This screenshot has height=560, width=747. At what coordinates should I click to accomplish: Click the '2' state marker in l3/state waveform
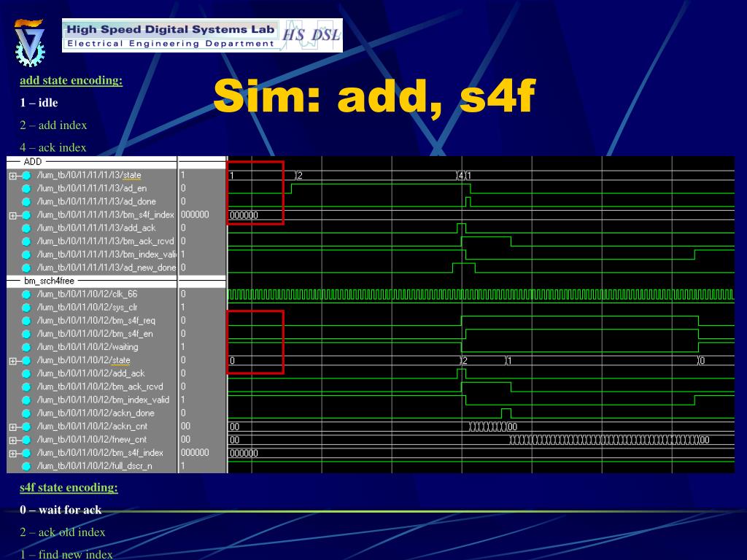tap(299, 176)
